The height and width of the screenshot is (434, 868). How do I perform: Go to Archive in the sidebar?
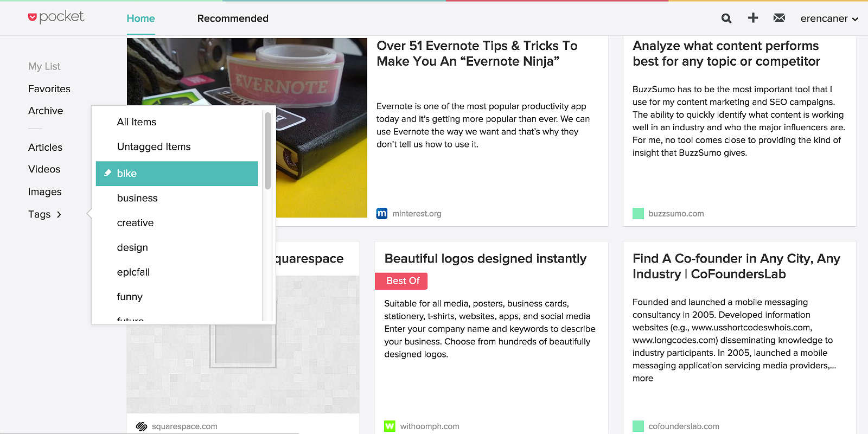46,111
